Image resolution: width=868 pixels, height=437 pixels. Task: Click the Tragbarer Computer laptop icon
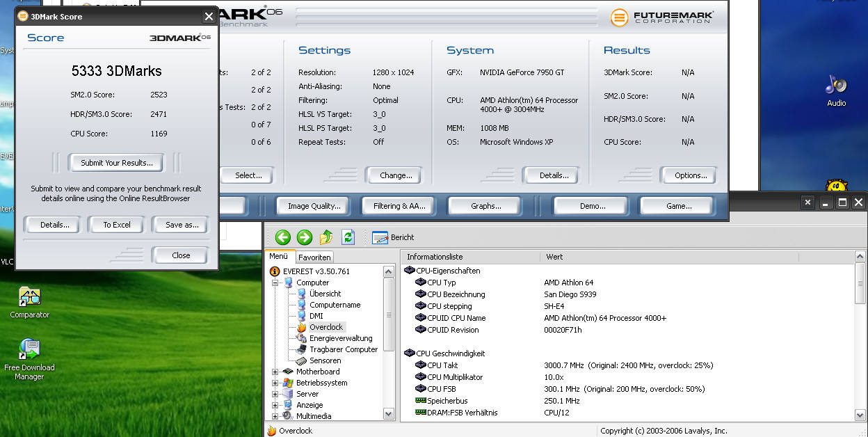(302, 349)
